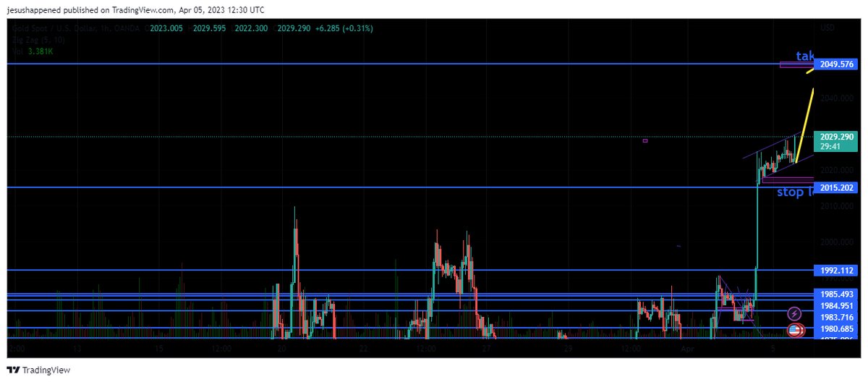868x382 pixels.
Task: Click the 2040.000 price axis tick
Action: point(835,98)
